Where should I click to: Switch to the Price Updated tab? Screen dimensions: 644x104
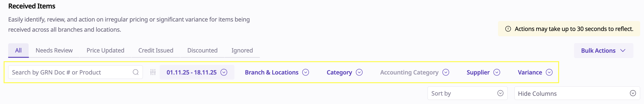tap(105, 51)
